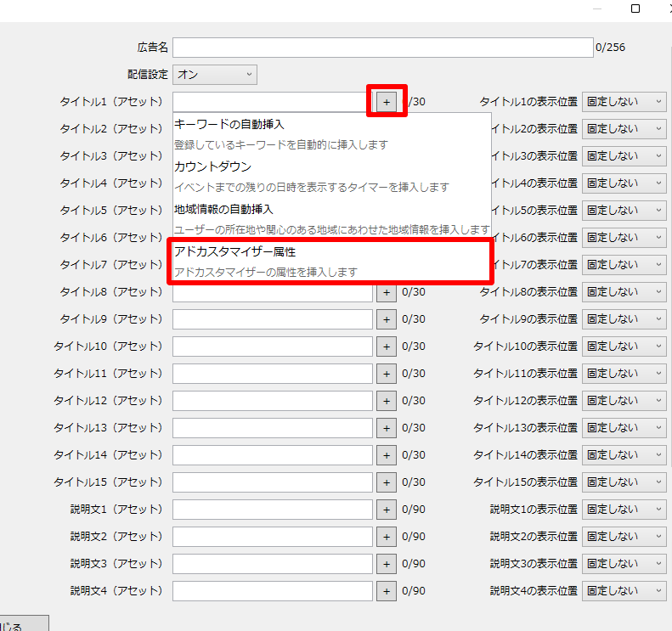The width and height of the screenshot is (672, 631).
Task: Click the plus button beside 説明文3 field
Action: pyautogui.click(x=387, y=564)
